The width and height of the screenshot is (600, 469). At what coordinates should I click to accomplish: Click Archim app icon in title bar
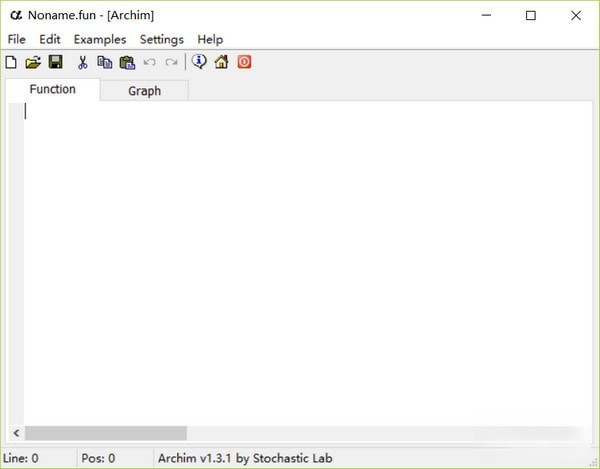click(x=16, y=15)
